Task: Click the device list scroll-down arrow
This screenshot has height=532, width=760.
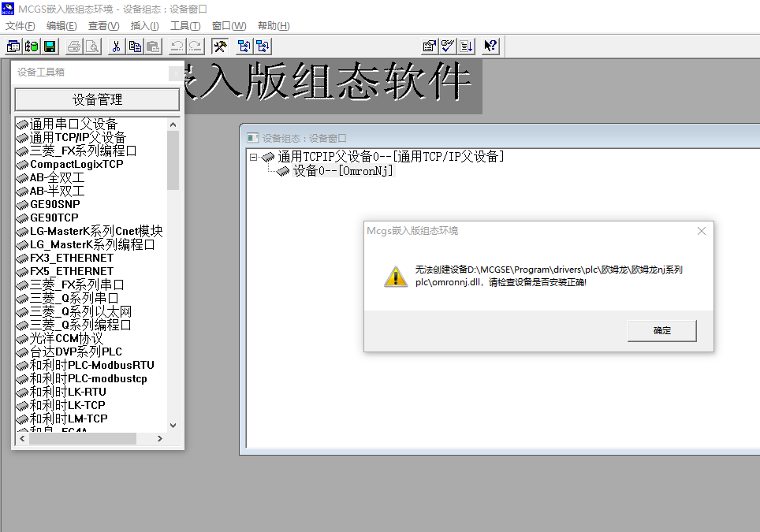Action: click(x=173, y=426)
